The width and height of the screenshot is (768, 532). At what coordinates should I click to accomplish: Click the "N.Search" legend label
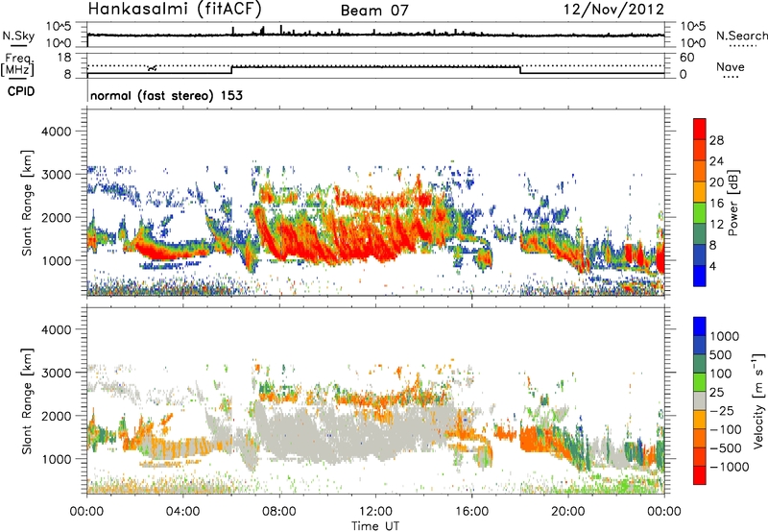pyautogui.click(x=741, y=36)
